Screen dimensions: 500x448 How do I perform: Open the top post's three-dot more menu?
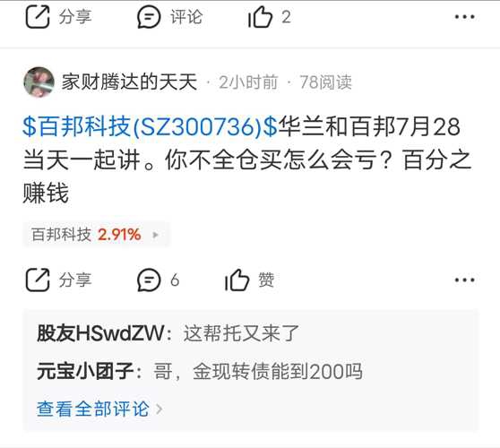pos(464,17)
